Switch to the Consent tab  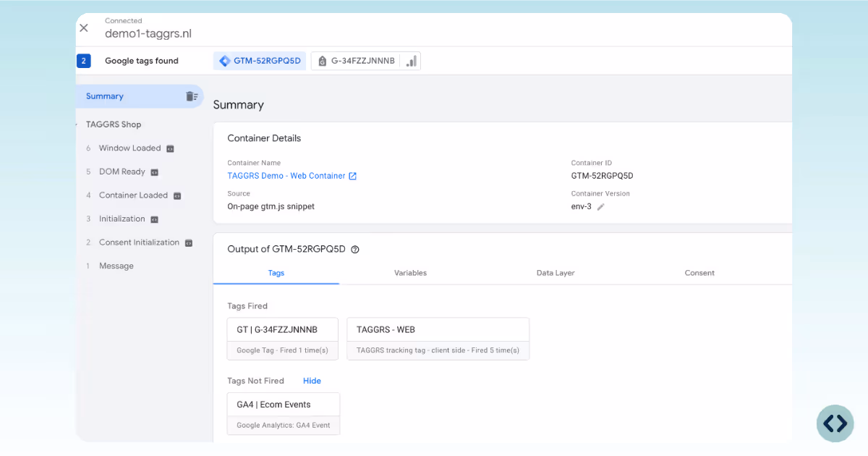pos(699,273)
